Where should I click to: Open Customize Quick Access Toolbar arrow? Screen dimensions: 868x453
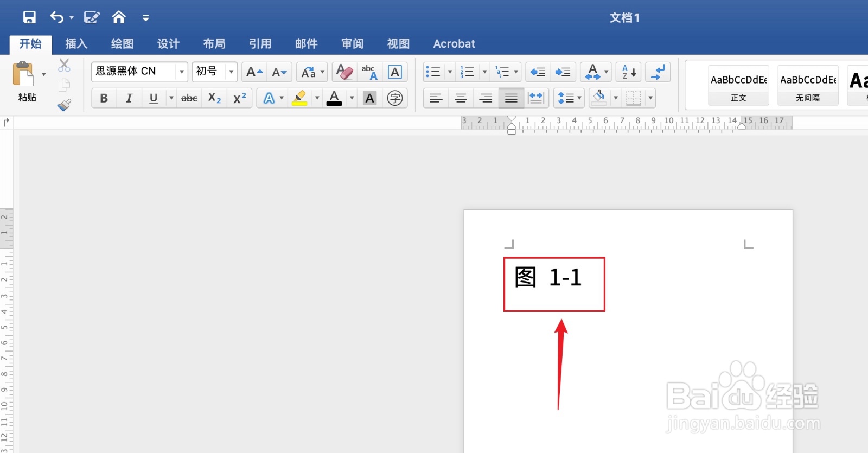tap(145, 18)
